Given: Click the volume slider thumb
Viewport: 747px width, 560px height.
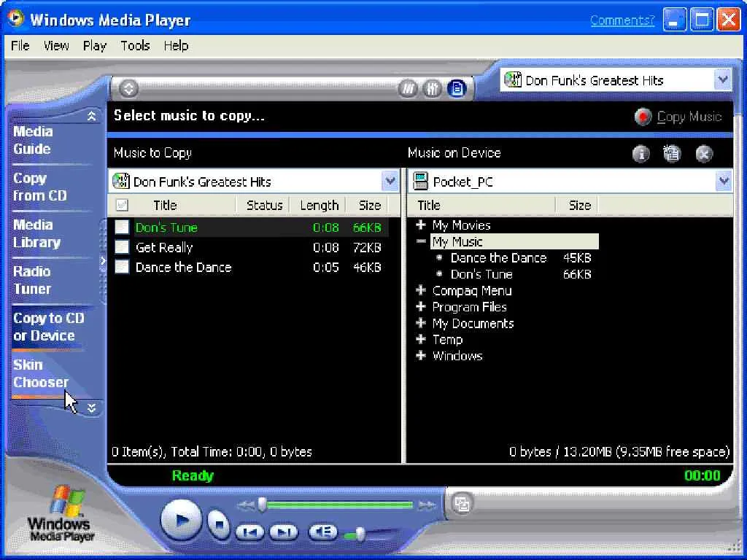Looking at the screenshot, I should click(360, 534).
